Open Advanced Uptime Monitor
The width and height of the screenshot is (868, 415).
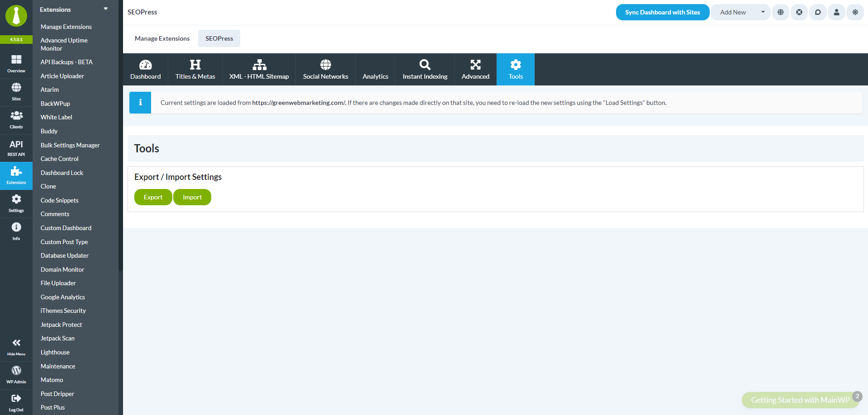(x=64, y=44)
